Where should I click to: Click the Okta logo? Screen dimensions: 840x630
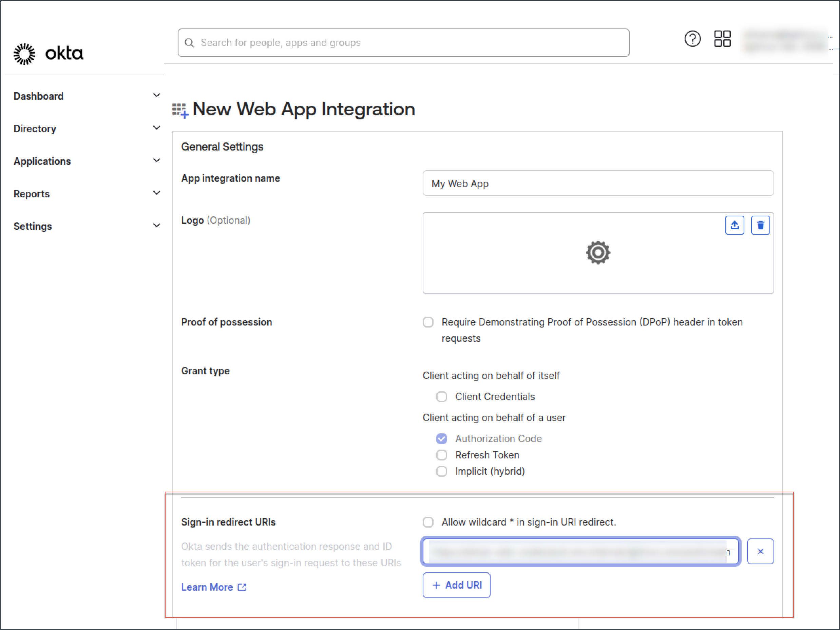pyautogui.click(x=49, y=54)
